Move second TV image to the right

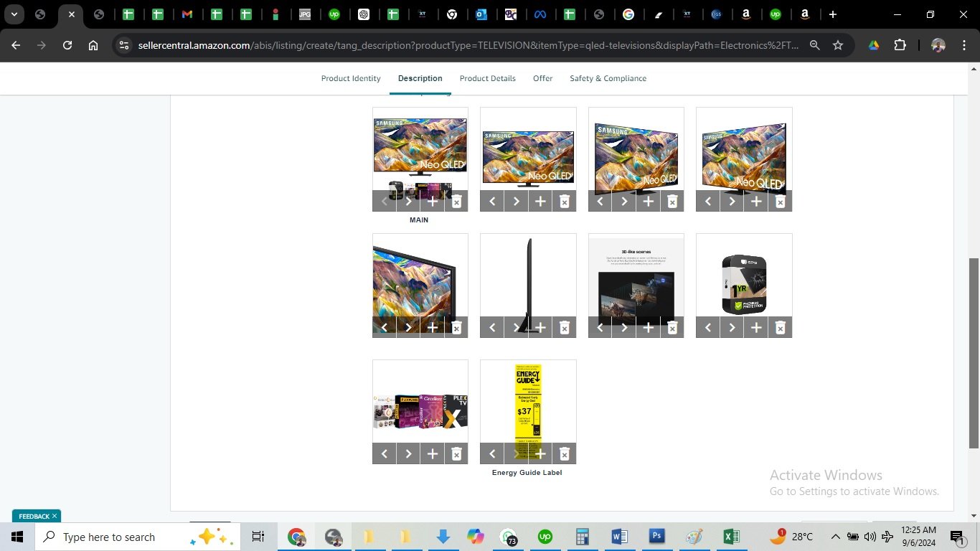pyautogui.click(x=516, y=202)
